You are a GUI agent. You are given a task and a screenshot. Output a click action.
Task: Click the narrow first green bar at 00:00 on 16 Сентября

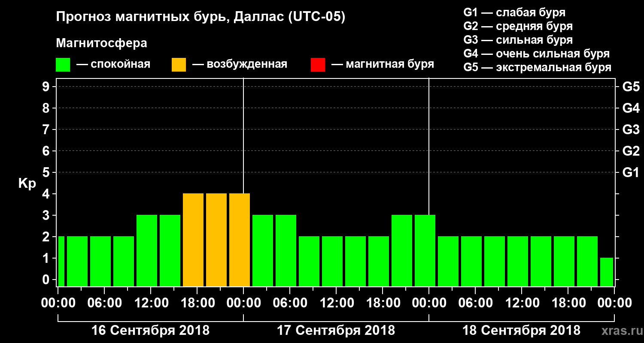(61, 261)
